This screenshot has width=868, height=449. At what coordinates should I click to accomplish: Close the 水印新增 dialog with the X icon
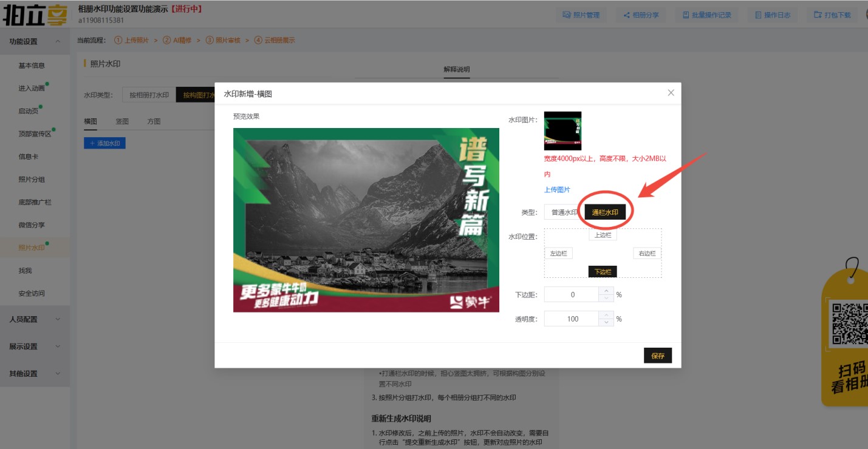tap(671, 93)
